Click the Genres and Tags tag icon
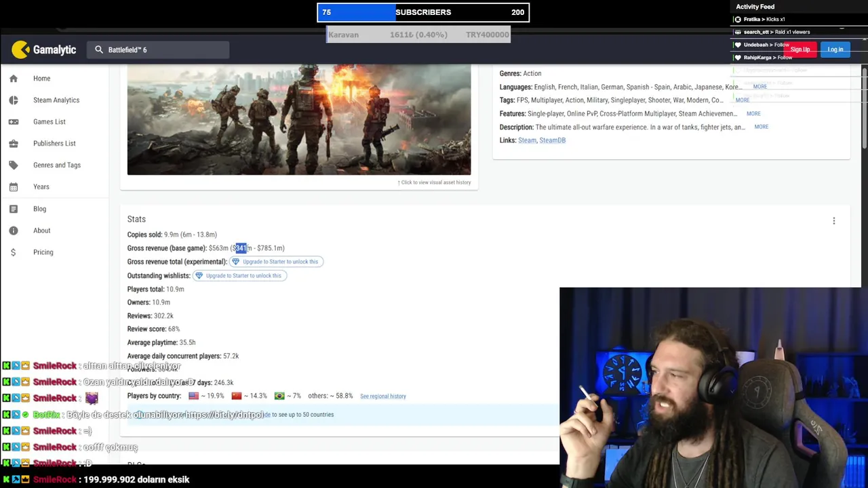The height and width of the screenshot is (488, 868). coord(14,165)
